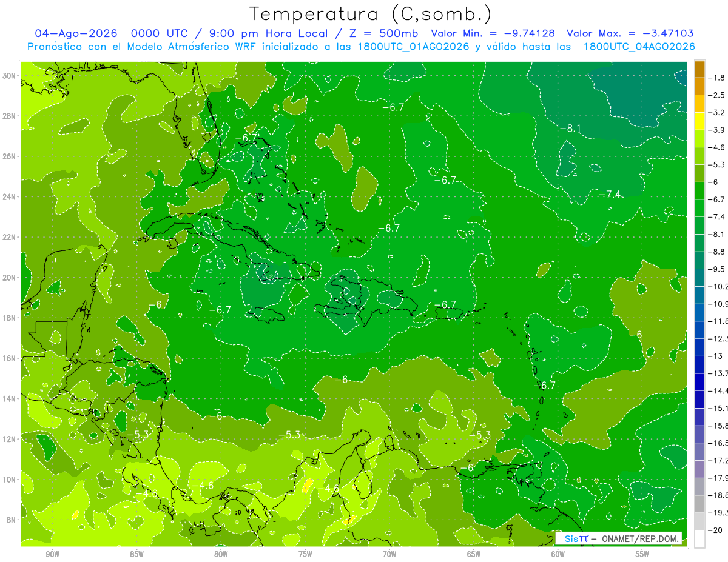Click the "Valor Min. = -9.74128" readout
The image size is (728, 562).
coord(493,34)
